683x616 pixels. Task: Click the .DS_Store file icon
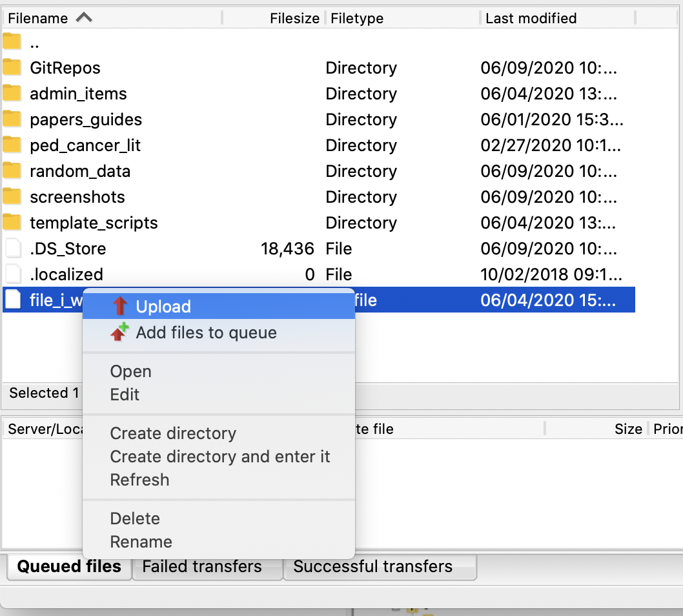(12, 248)
